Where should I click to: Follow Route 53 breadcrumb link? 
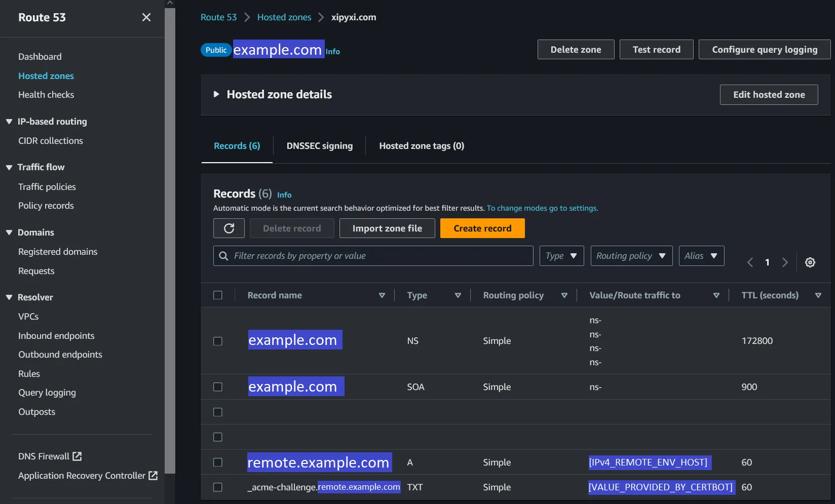[x=219, y=17]
